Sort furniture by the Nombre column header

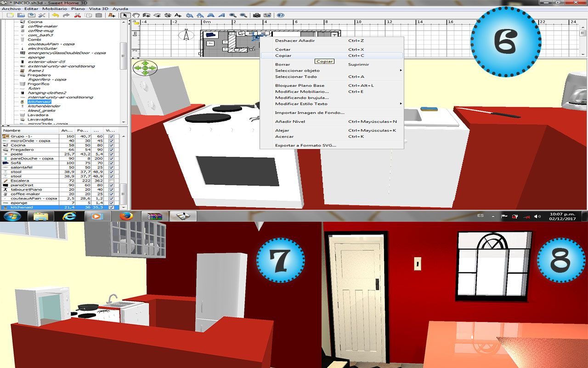tap(31, 131)
